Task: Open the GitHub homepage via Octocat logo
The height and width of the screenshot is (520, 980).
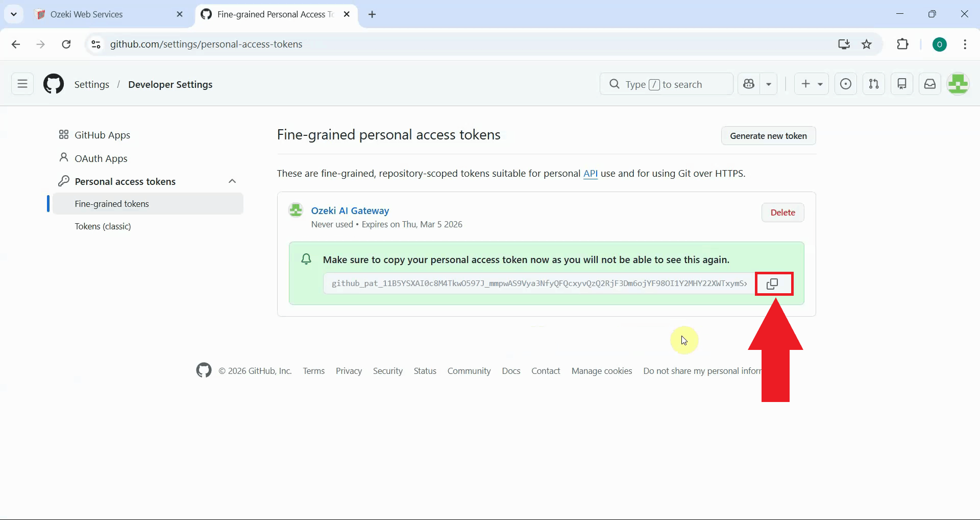Action: point(54,84)
